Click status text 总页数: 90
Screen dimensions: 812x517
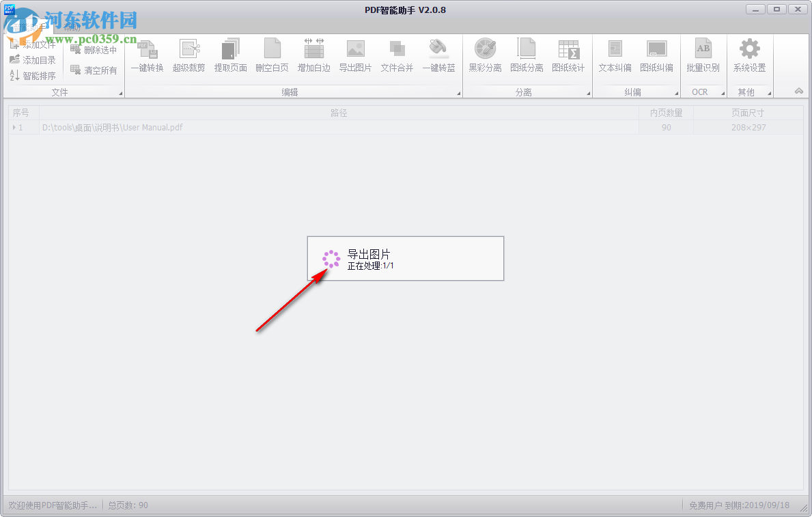point(128,505)
